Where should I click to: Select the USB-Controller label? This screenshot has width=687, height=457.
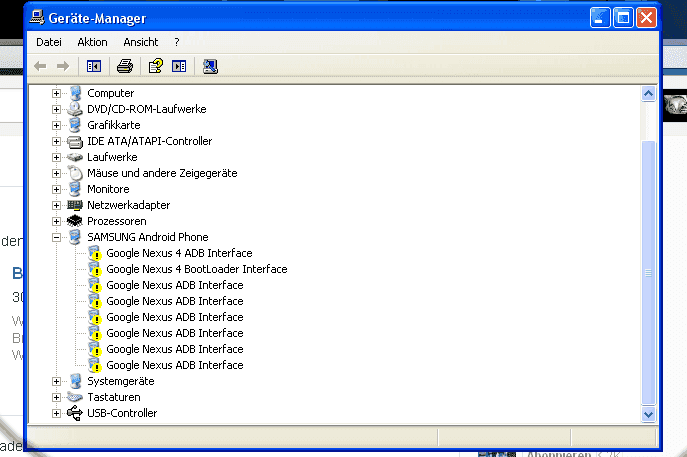pos(122,413)
